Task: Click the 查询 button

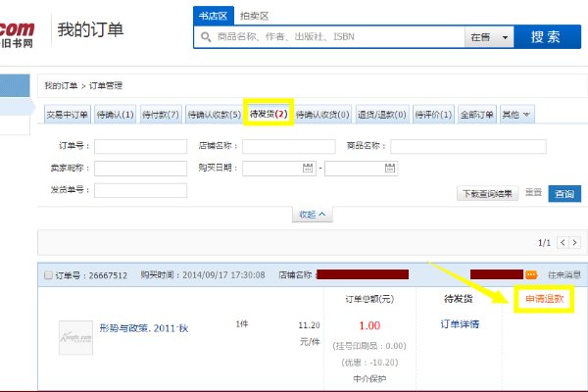Action: [x=564, y=194]
